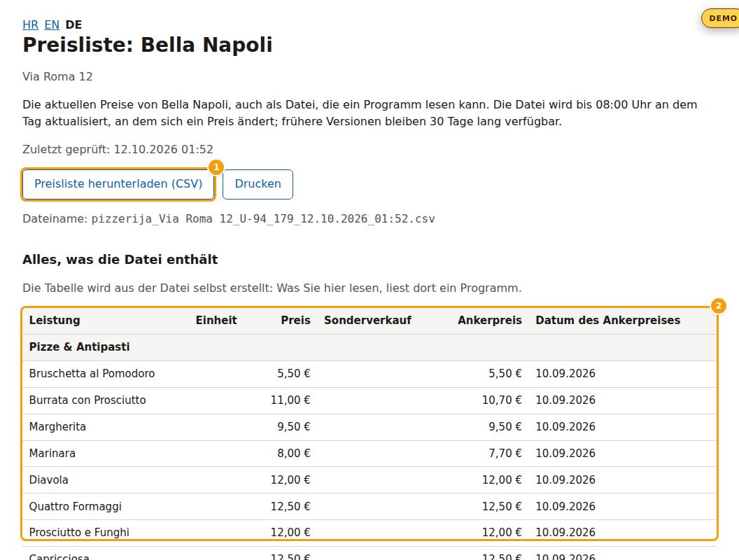Select the "Margherita" item name

57,427
